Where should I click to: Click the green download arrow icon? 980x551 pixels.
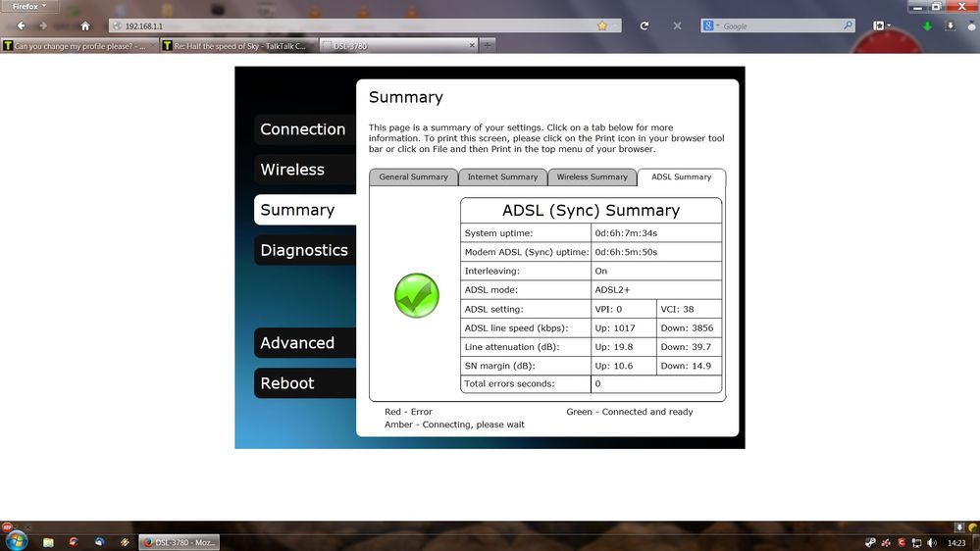[x=927, y=25]
